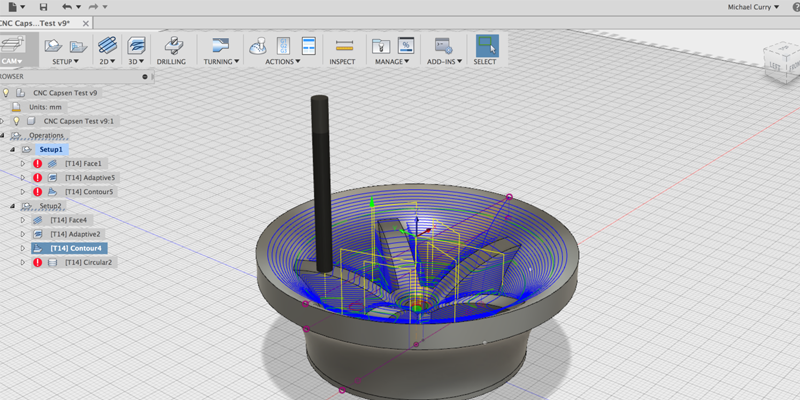Image resolution: width=800 pixels, height=400 pixels.
Task: Select the [T14] Circular2 operation
Action: pos(88,262)
